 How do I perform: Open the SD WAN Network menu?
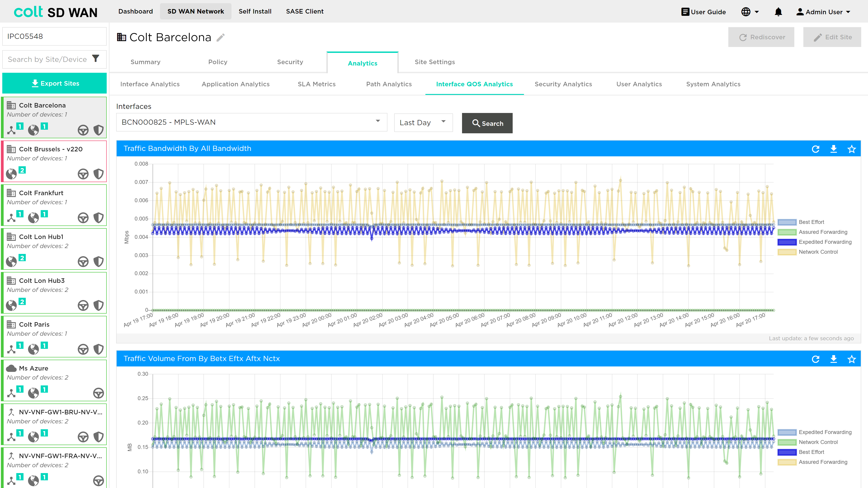(196, 12)
